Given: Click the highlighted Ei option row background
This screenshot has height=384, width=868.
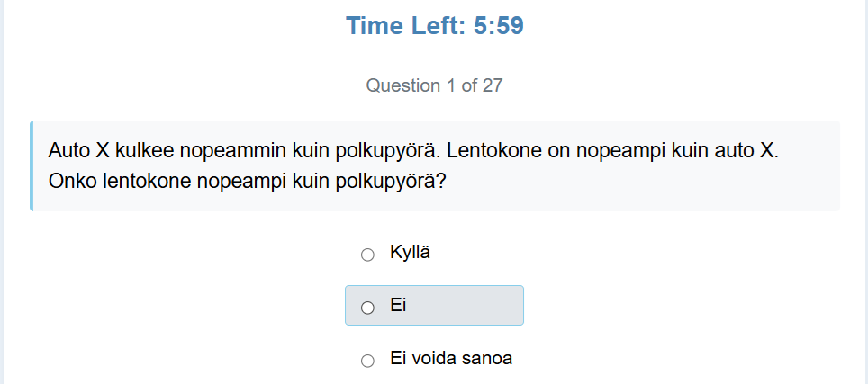Looking at the screenshot, I should [468, 306].
